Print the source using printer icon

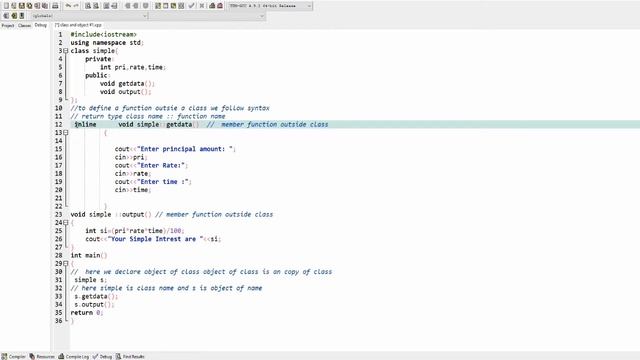(x=55, y=6)
